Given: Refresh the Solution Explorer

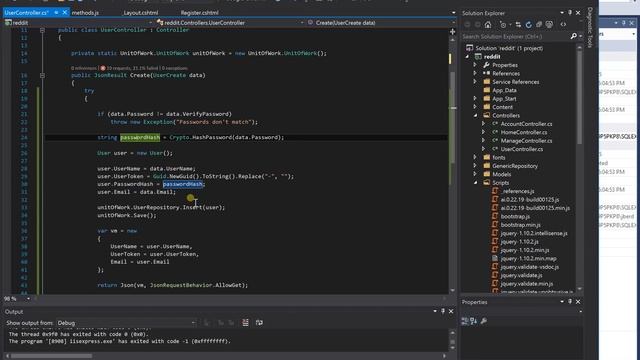Looking at the screenshot, I should point(529,25).
